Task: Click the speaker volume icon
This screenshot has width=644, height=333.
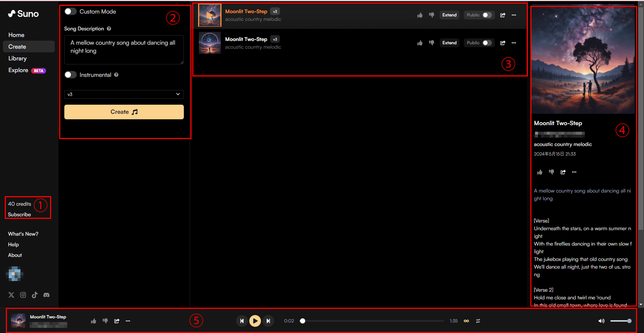Action: pos(601,321)
